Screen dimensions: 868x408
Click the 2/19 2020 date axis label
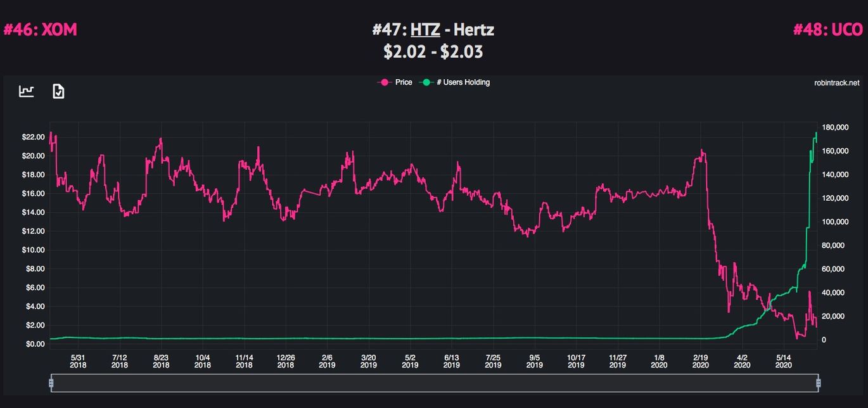701,361
